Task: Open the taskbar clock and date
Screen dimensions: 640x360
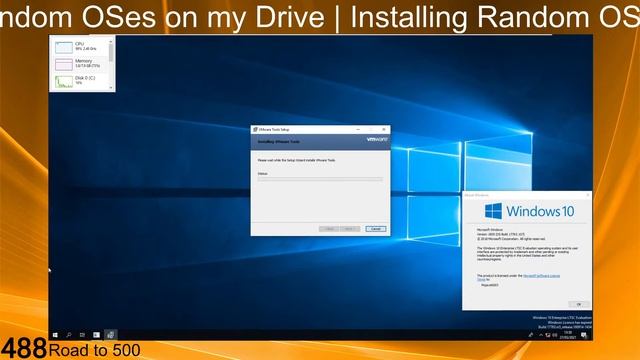Action: point(568,335)
